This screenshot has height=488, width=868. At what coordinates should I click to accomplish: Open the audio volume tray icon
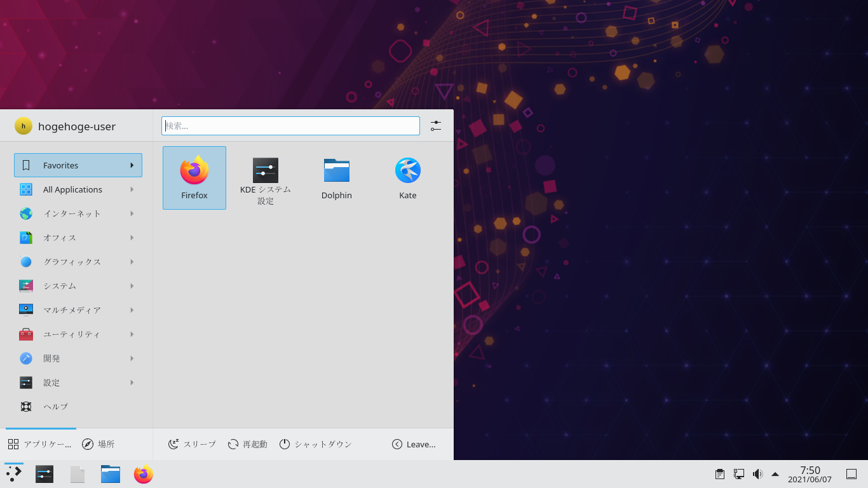(757, 474)
